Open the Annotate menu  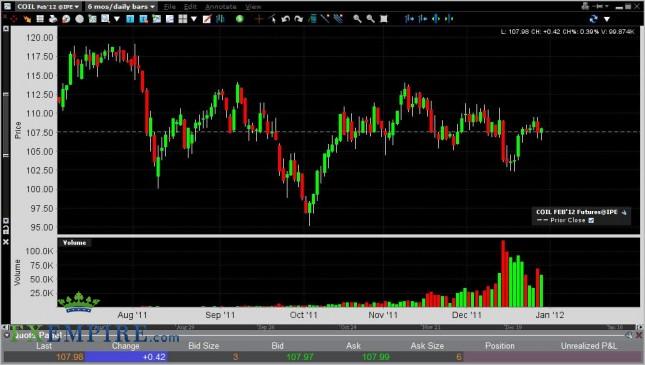[x=220, y=7]
